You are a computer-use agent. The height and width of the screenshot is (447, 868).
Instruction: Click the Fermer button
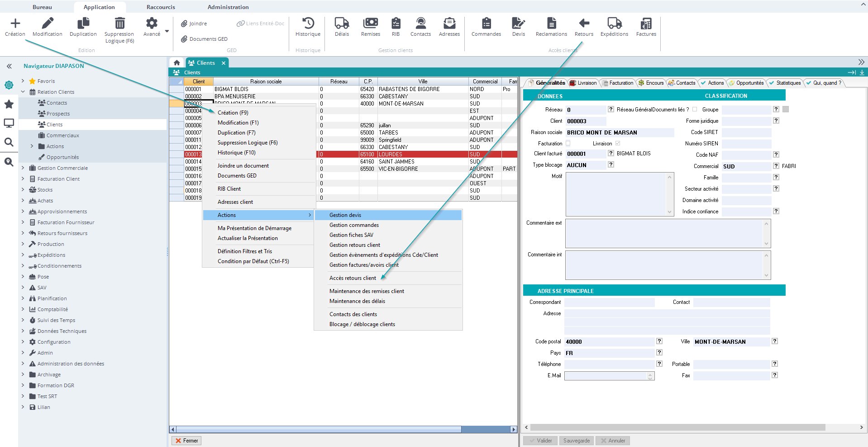(x=186, y=441)
